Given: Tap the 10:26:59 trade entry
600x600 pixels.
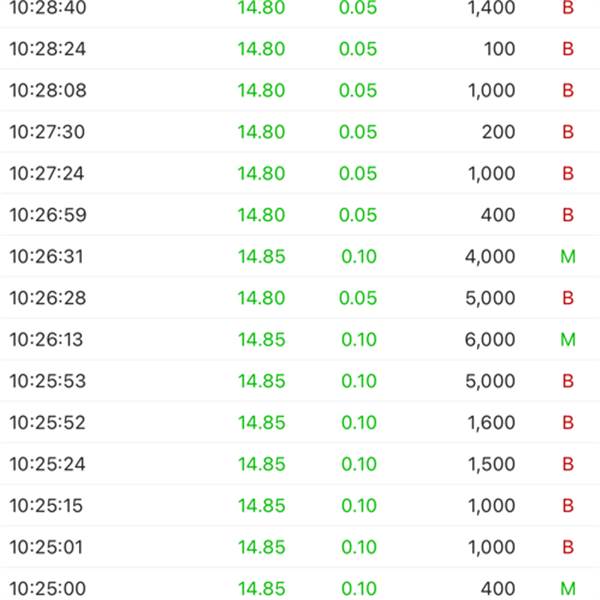Looking at the screenshot, I should pyautogui.click(x=300, y=215).
